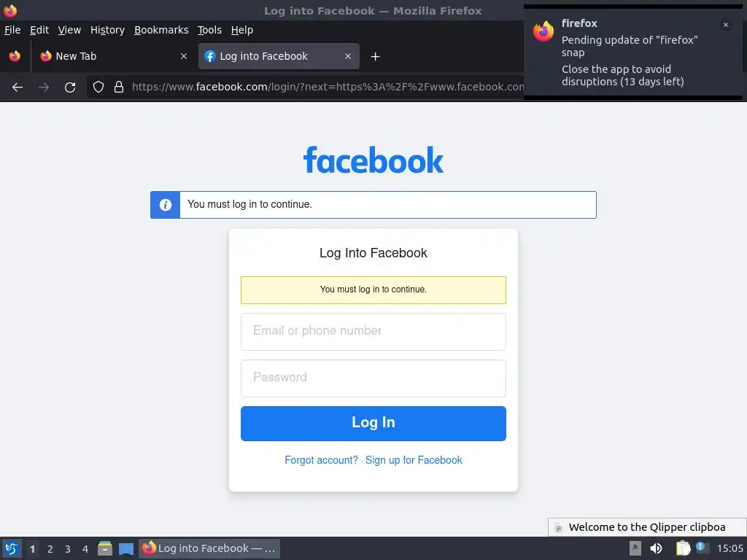
Task: Open the Tools menu
Action: (209, 30)
